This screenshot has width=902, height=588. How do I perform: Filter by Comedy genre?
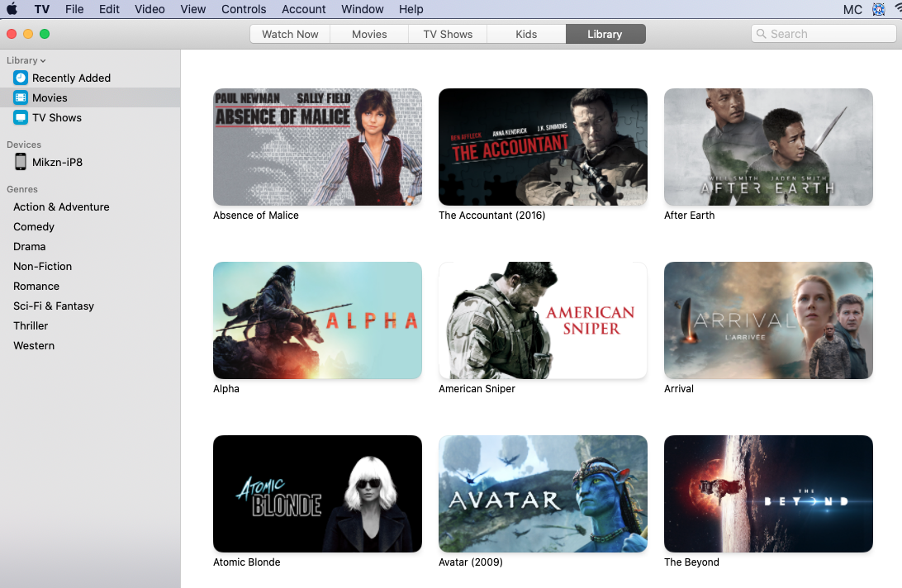[x=34, y=226]
